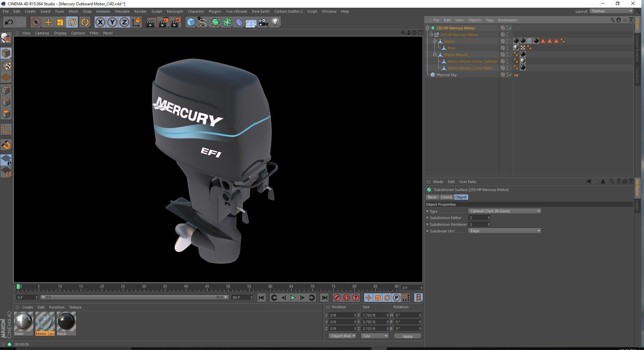The image size is (644, 350).
Task: Toggle X axis lock
Action: (100, 22)
